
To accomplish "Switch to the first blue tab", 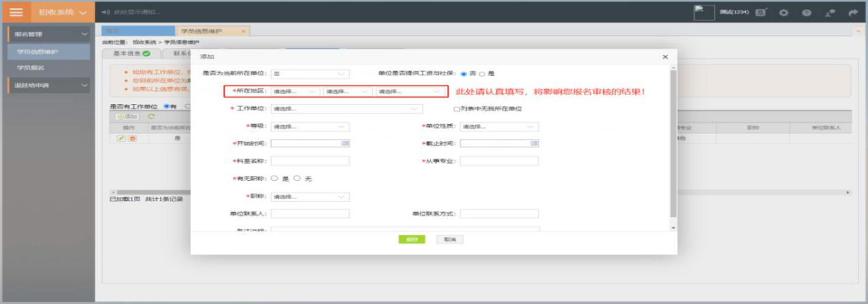I will pos(138,31).
